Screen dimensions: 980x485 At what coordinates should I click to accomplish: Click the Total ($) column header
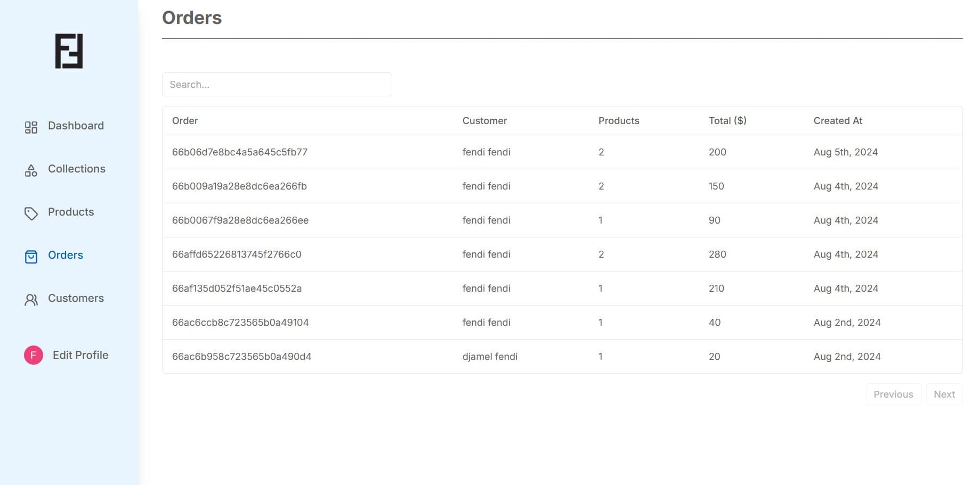click(727, 121)
